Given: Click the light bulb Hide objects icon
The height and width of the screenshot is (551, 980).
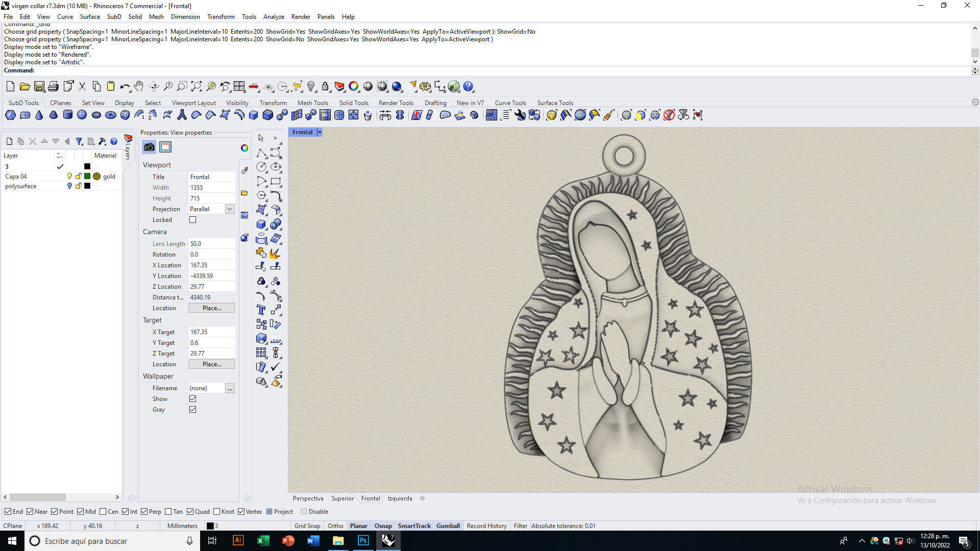Looking at the screenshot, I should (x=311, y=87).
